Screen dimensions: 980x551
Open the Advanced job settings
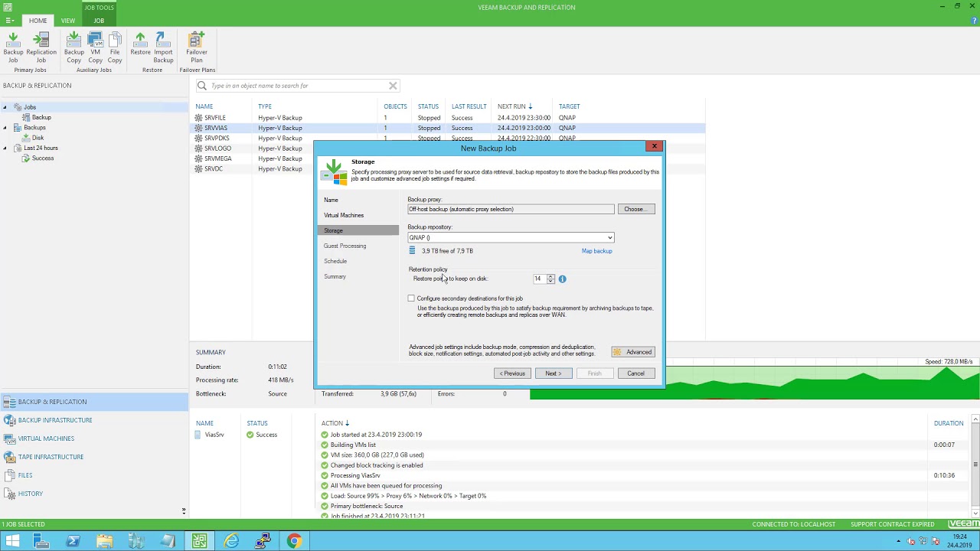tap(633, 352)
